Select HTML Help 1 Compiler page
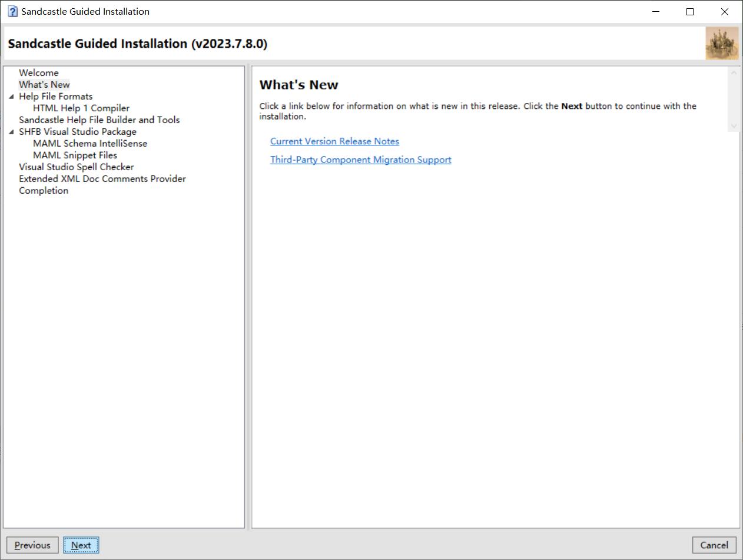 tap(81, 108)
